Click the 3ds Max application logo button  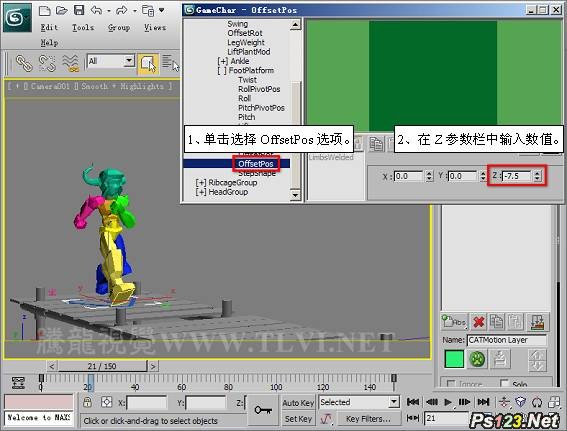tap(17, 17)
